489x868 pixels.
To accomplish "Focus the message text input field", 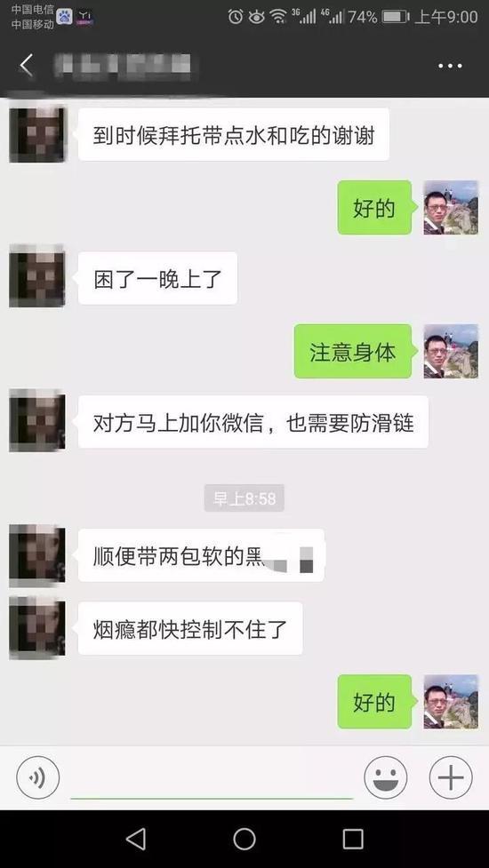I will point(212,779).
